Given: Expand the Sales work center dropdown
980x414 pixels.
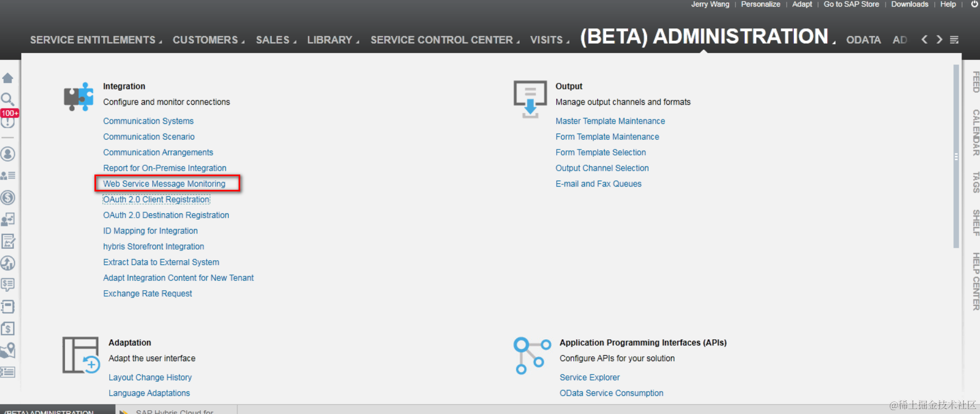Looking at the screenshot, I should point(276,40).
